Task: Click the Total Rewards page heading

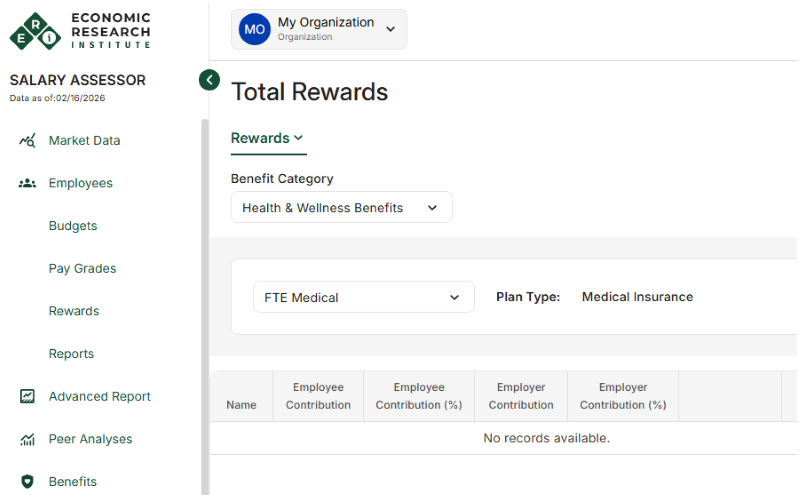Action: pos(309,92)
